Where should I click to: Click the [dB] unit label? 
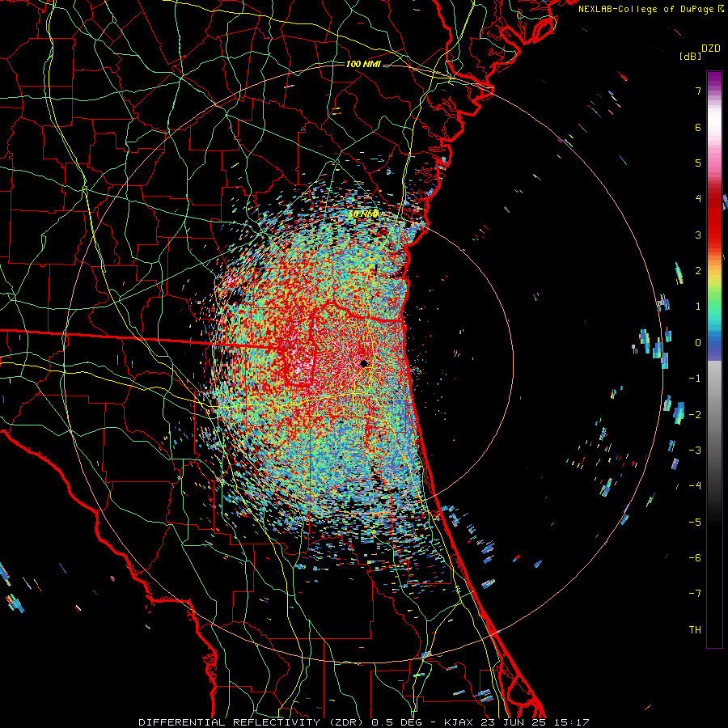pyautogui.click(x=690, y=56)
